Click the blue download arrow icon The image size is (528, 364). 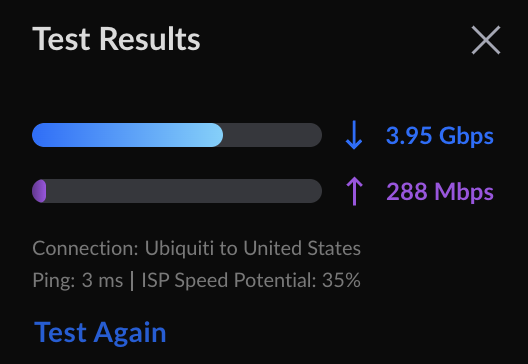tap(354, 135)
